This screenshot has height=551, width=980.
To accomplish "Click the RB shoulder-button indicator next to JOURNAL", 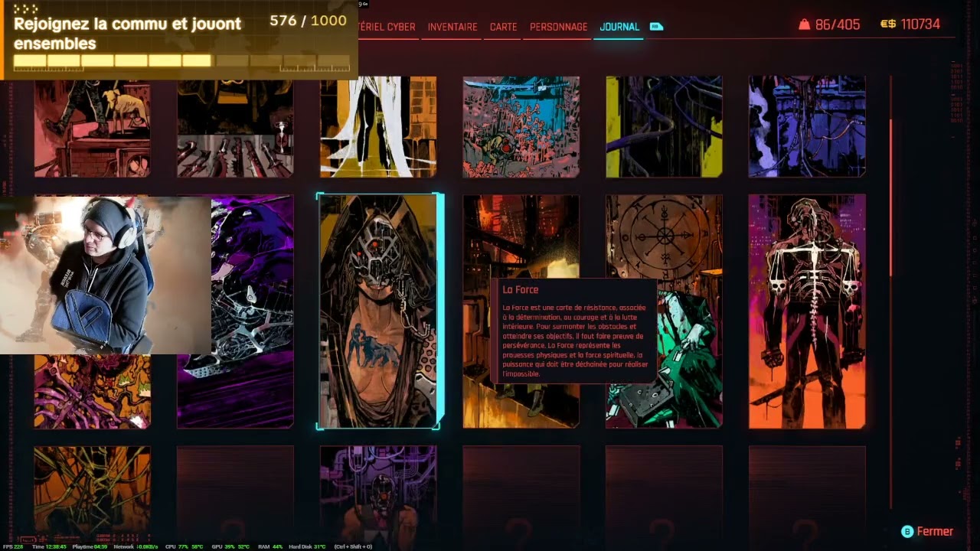I will pos(656,27).
